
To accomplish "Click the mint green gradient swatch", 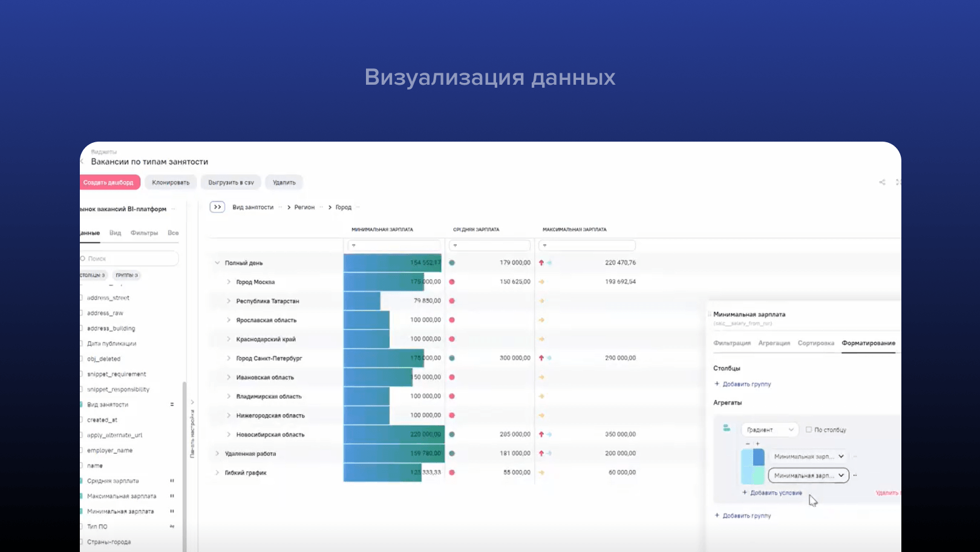I will click(x=759, y=475).
